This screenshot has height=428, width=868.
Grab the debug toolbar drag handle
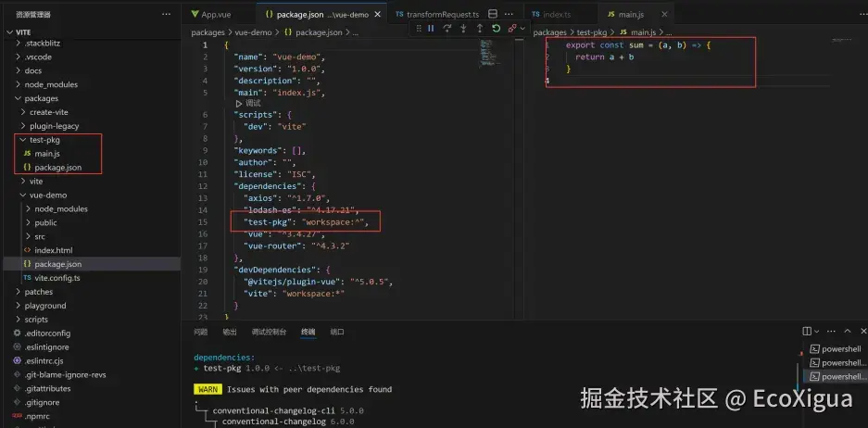(x=419, y=28)
